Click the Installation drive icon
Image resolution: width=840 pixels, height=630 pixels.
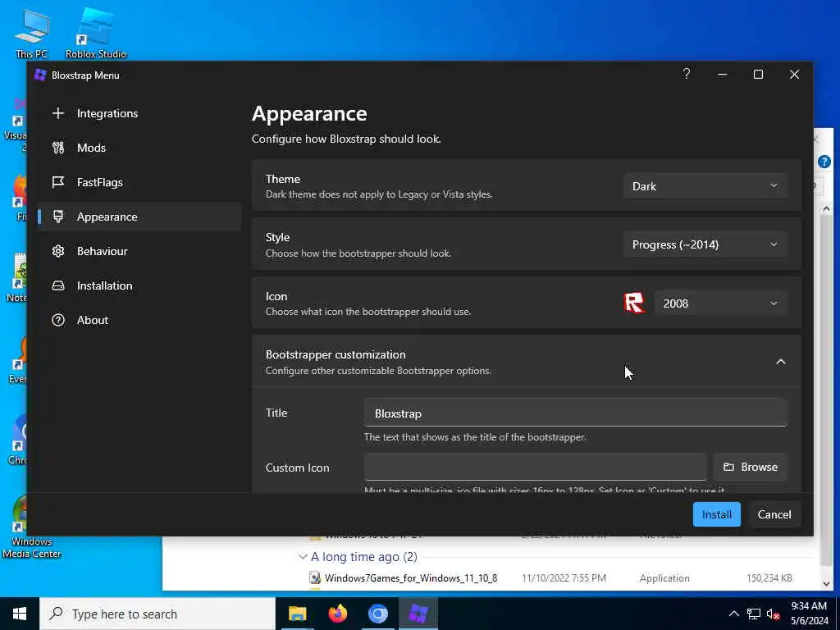click(58, 285)
